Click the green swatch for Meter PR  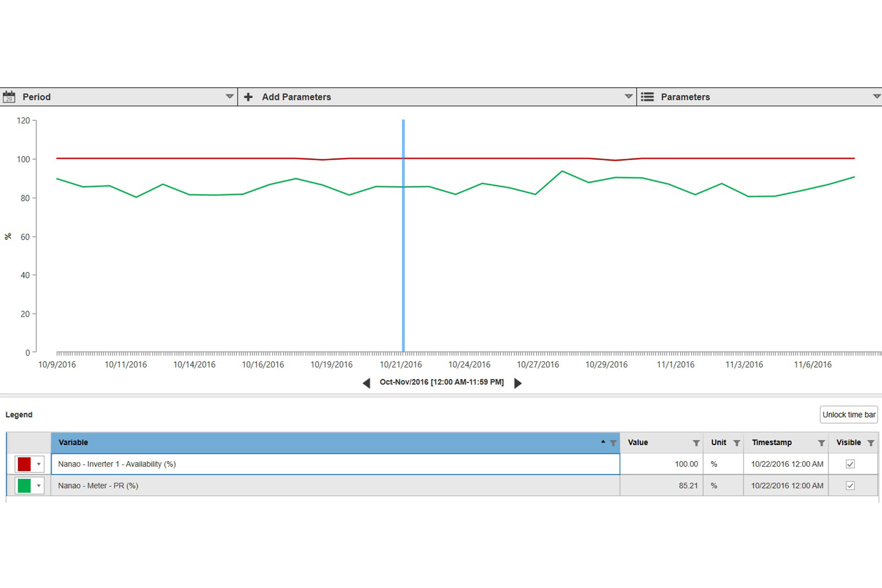[24, 486]
